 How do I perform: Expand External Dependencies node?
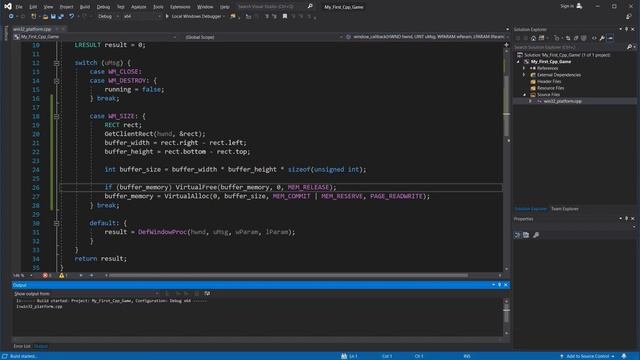point(524,75)
